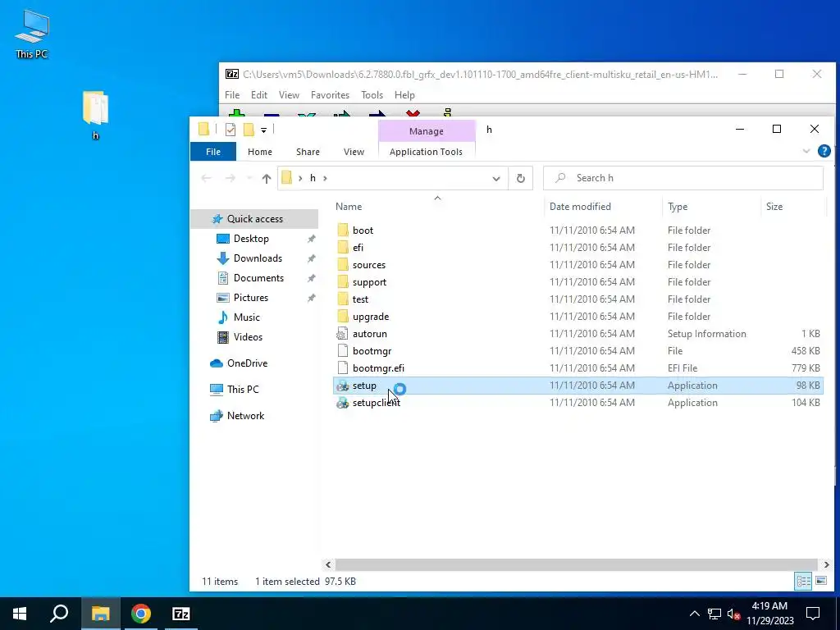
Task: Select the test folder
Action: [x=577, y=299]
